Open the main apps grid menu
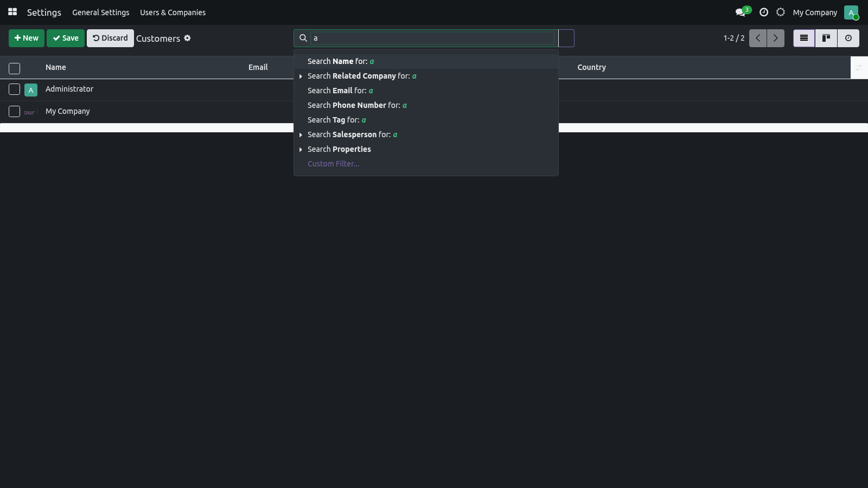The height and width of the screenshot is (488, 868). click(x=12, y=12)
